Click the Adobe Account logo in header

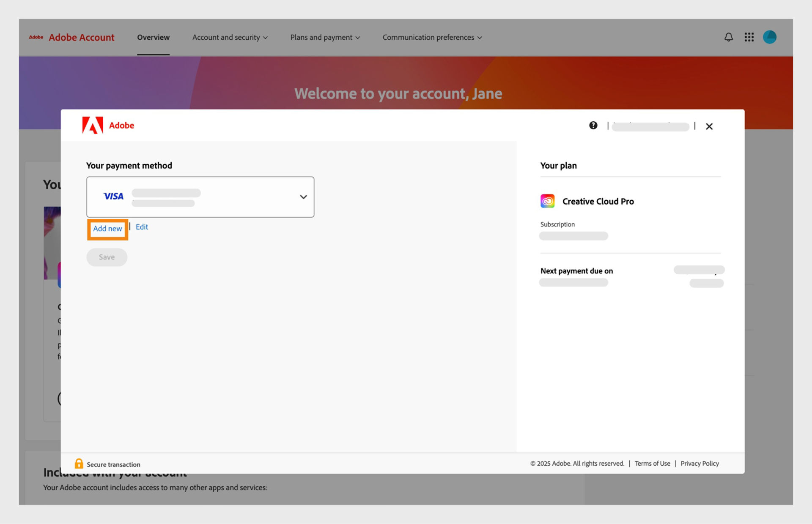coord(71,37)
